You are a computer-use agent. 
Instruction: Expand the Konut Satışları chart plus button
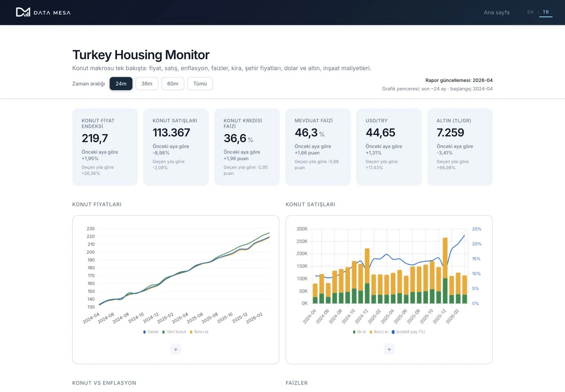pyautogui.click(x=389, y=349)
